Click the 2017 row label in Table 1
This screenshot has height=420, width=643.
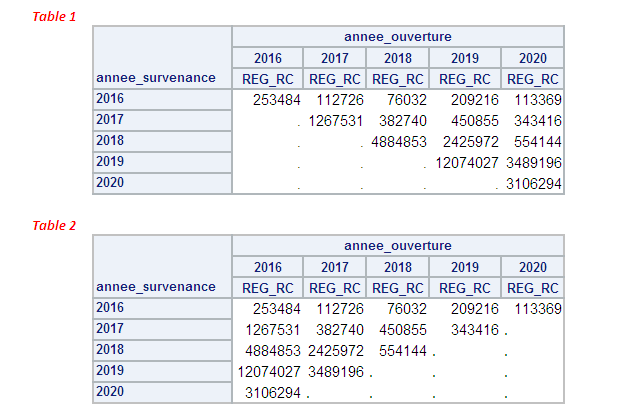(110, 120)
